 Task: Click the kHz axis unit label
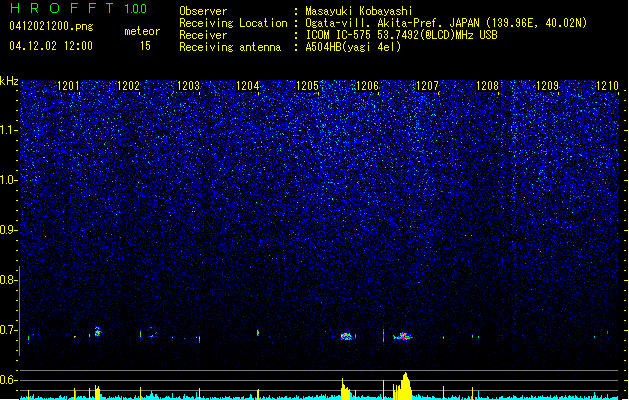coord(9,81)
